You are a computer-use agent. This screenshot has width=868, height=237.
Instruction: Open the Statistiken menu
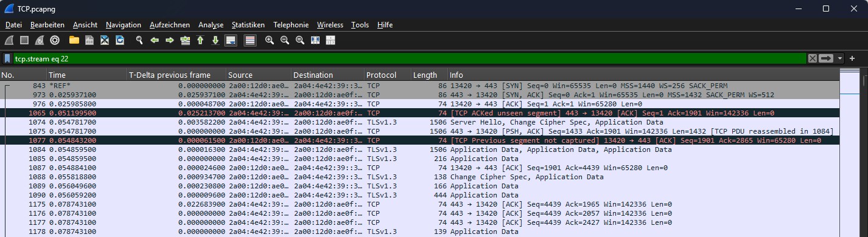pos(248,25)
